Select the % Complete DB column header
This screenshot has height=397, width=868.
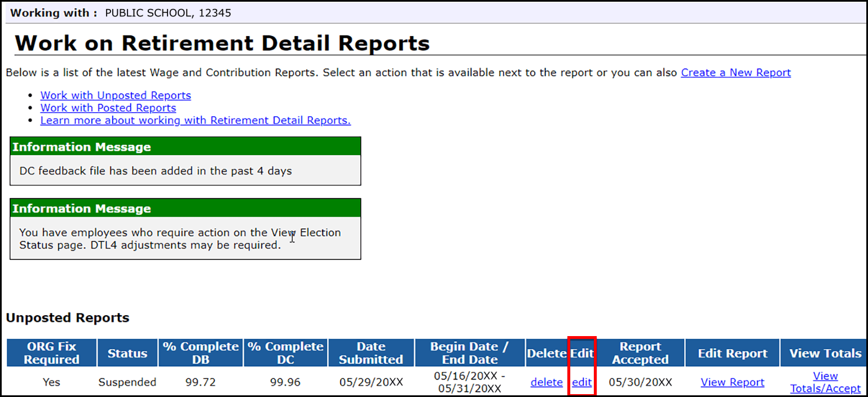[199, 352]
